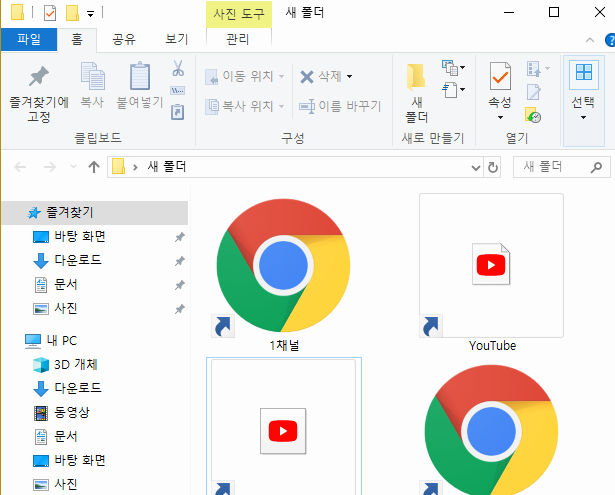Click the history icon in 열기 group
This screenshot has height=495, width=615.
click(x=533, y=115)
